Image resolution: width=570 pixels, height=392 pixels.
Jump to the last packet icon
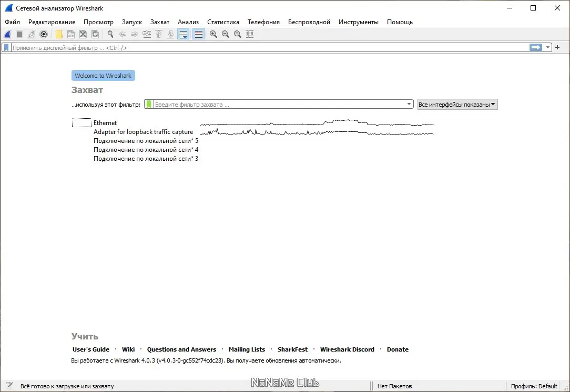pos(171,34)
